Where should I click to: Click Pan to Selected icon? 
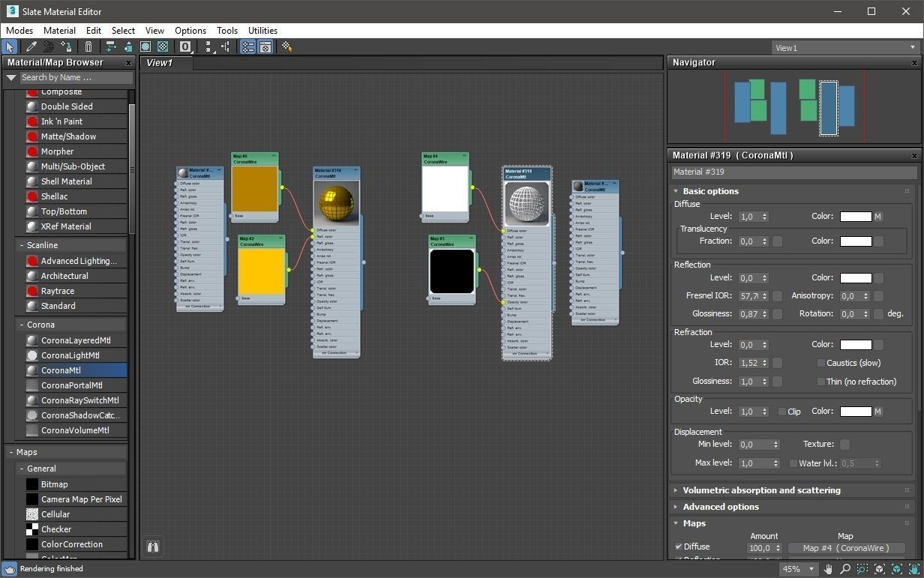pos(913,569)
